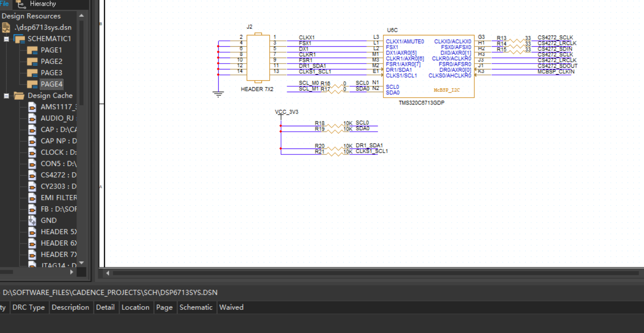Screen dimensions: 644x333
Task: Sort DRC table by Location column
Action: (135, 307)
